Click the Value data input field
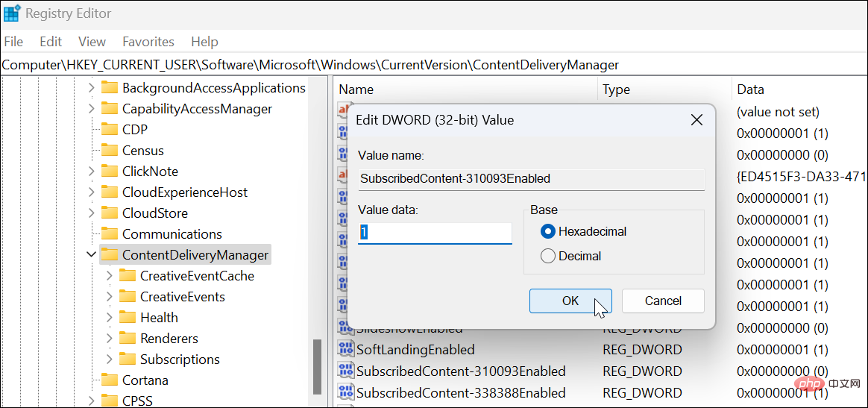Image resolution: width=868 pixels, height=408 pixels. click(435, 233)
